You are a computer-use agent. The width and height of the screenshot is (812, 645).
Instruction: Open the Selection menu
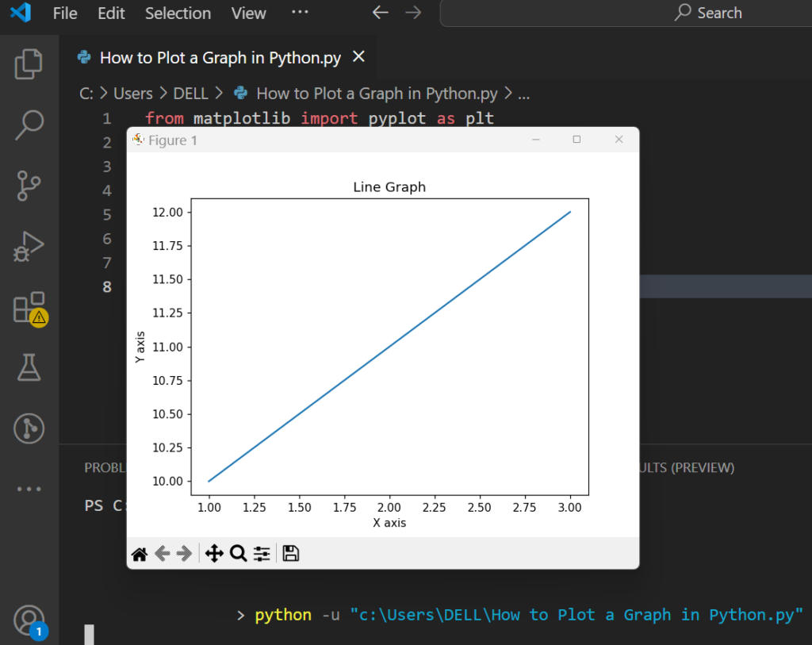click(x=178, y=13)
